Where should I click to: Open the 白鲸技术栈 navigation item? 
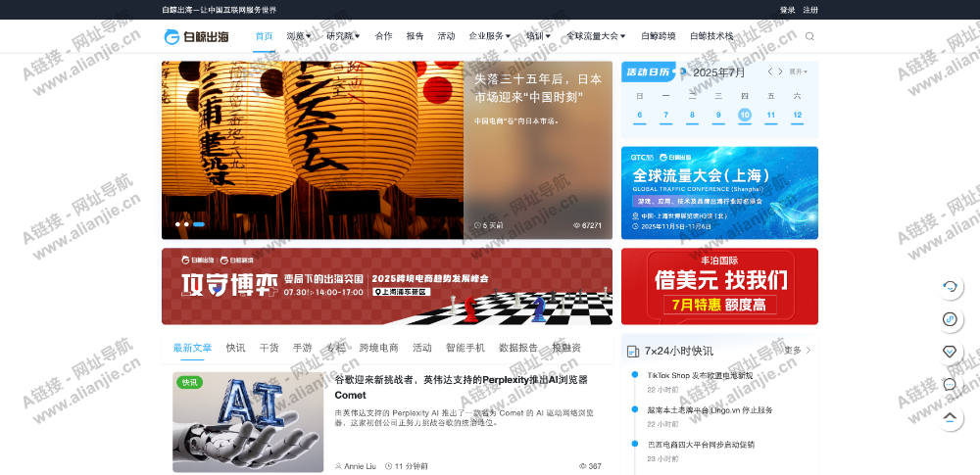pyautogui.click(x=711, y=36)
